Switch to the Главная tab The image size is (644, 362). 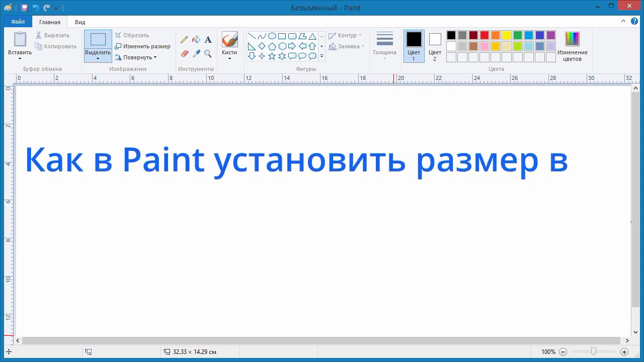(x=50, y=22)
